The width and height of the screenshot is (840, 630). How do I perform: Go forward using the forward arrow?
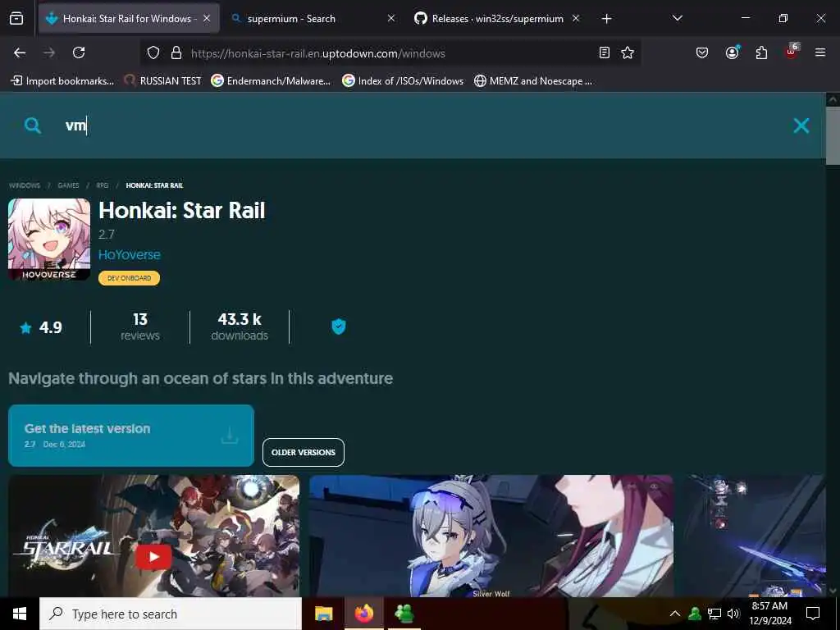tap(49, 52)
